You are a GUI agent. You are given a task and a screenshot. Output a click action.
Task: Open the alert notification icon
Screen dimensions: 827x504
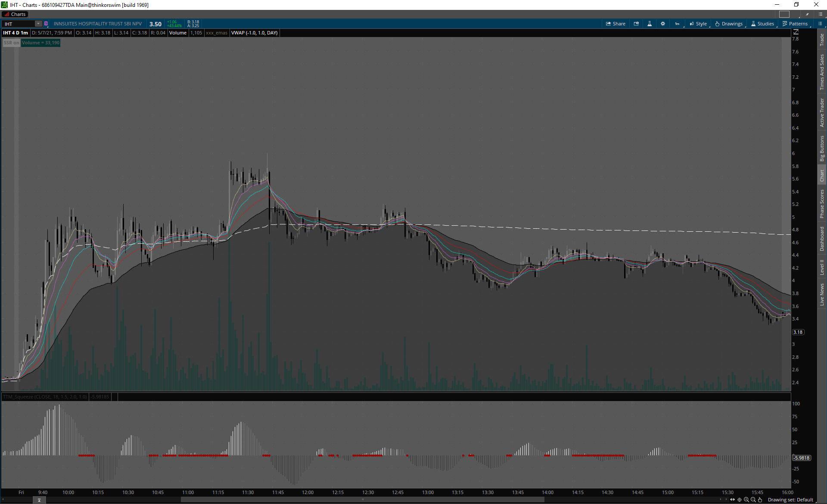tap(636, 24)
